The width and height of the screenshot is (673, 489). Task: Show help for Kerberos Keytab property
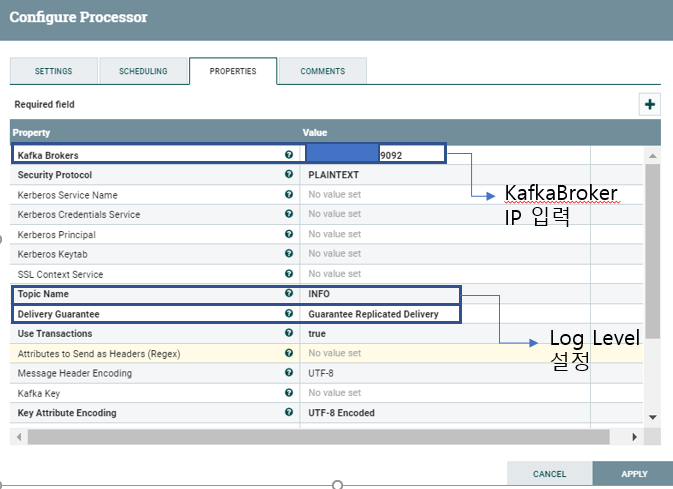289,253
